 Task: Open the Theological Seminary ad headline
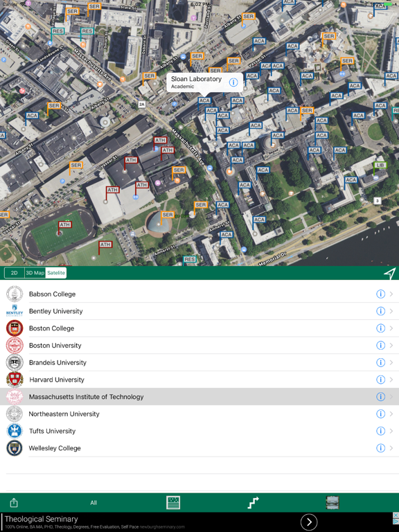tap(42, 519)
